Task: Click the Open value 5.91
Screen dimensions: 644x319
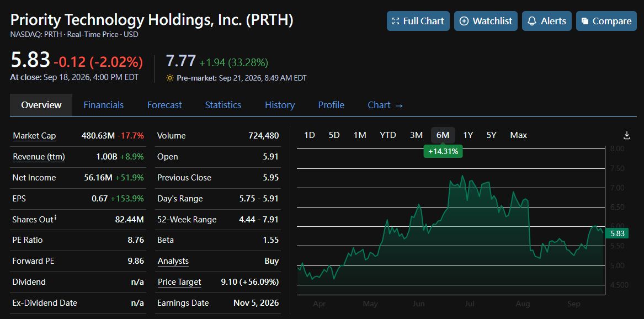Action: click(270, 157)
